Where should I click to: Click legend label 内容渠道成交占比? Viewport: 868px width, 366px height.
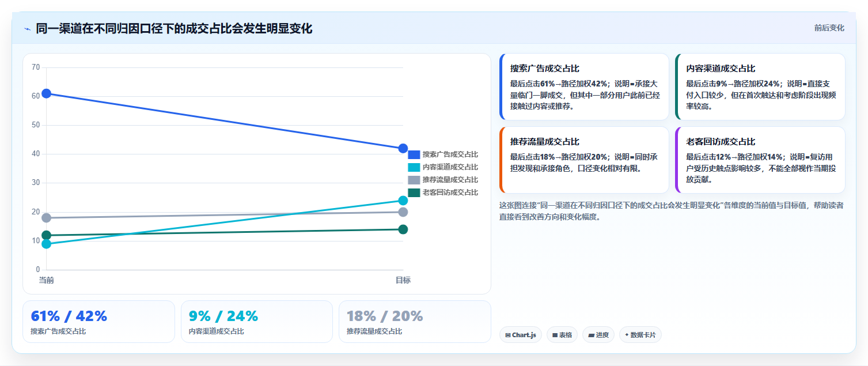(450, 167)
